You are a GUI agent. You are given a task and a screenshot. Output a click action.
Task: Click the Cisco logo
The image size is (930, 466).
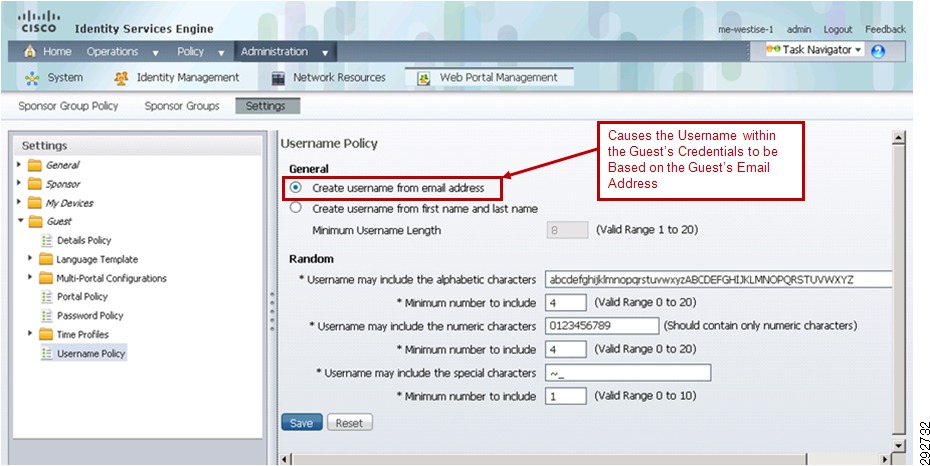[x=39, y=22]
